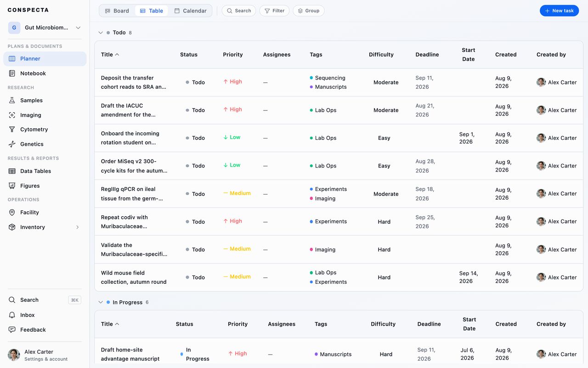Image resolution: width=588 pixels, height=368 pixels.
Task: Click deadline Sep 25, 2026
Action: point(425,222)
